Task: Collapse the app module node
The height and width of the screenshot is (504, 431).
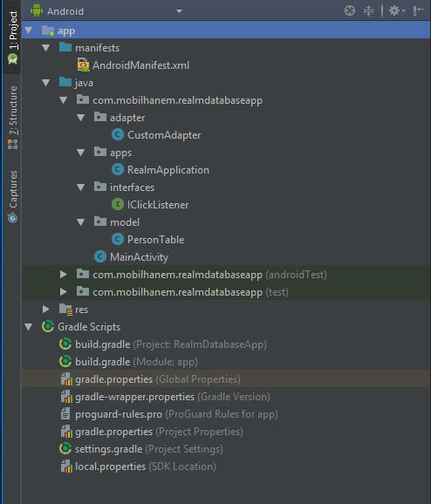Action: click(x=29, y=31)
